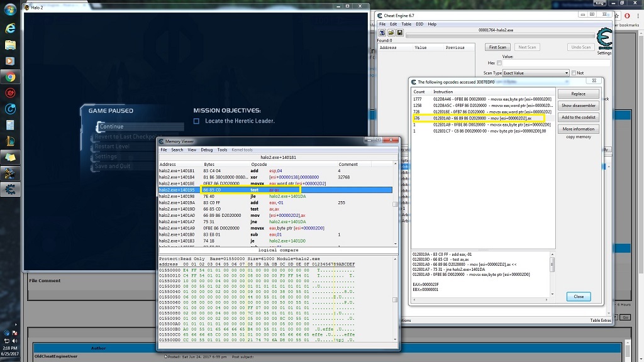Open the red gear taskbar icon

tap(10, 93)
